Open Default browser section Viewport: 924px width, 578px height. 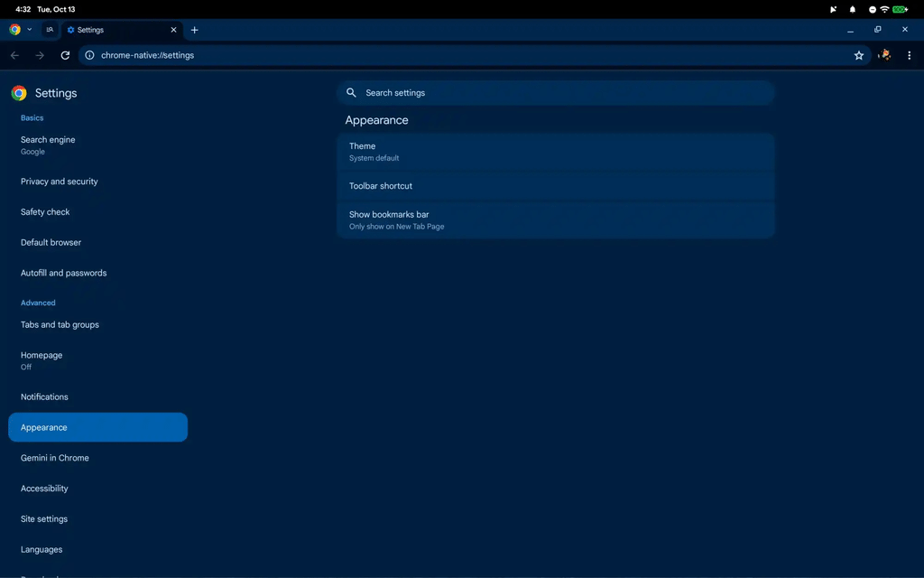[x=97, y=242]
